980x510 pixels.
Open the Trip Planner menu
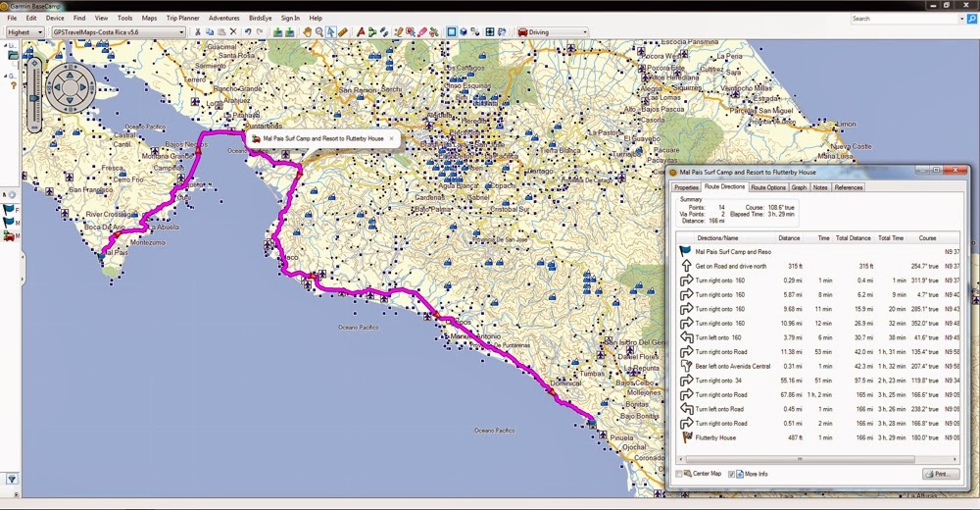[x=182, y=19]
